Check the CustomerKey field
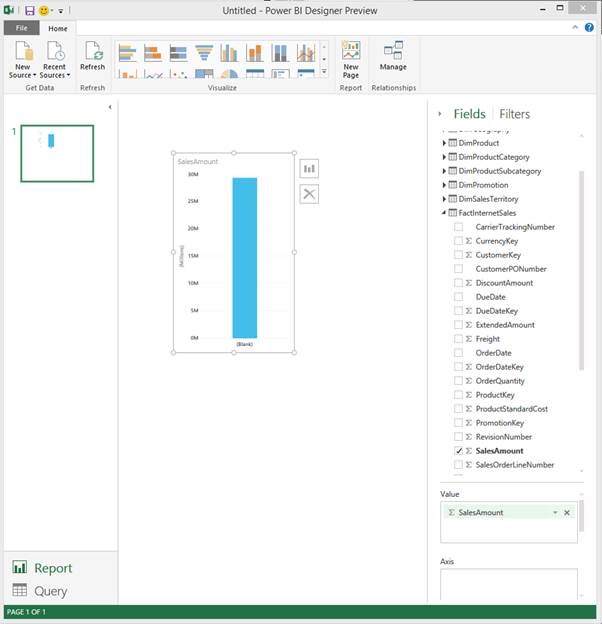Screen dimensions: 602x624 coord(458,255)
